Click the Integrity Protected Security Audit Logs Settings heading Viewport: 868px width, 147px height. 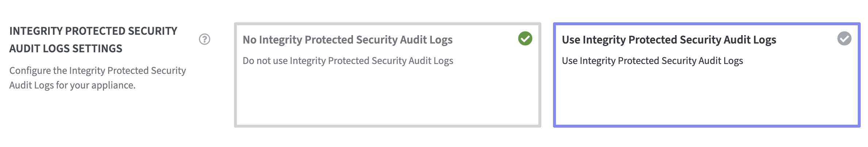pyautogui.click(x=93, y=31)
